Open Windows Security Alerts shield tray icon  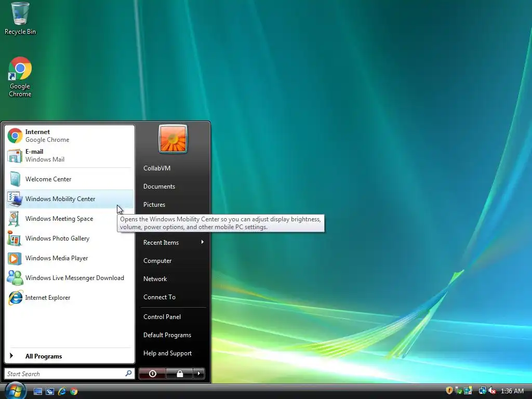(449, 391)
